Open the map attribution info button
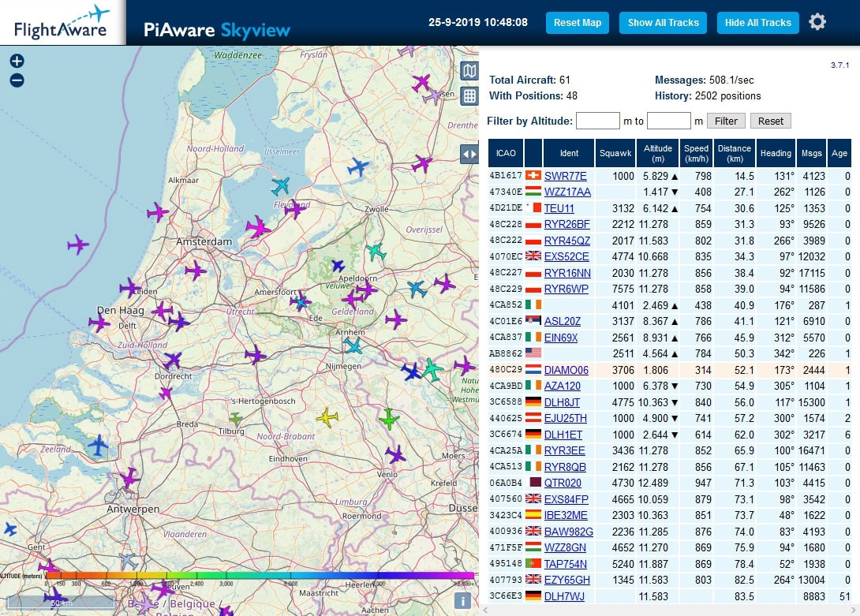The width and height of the screenshot is (860, 616). (x=463, y=601)
